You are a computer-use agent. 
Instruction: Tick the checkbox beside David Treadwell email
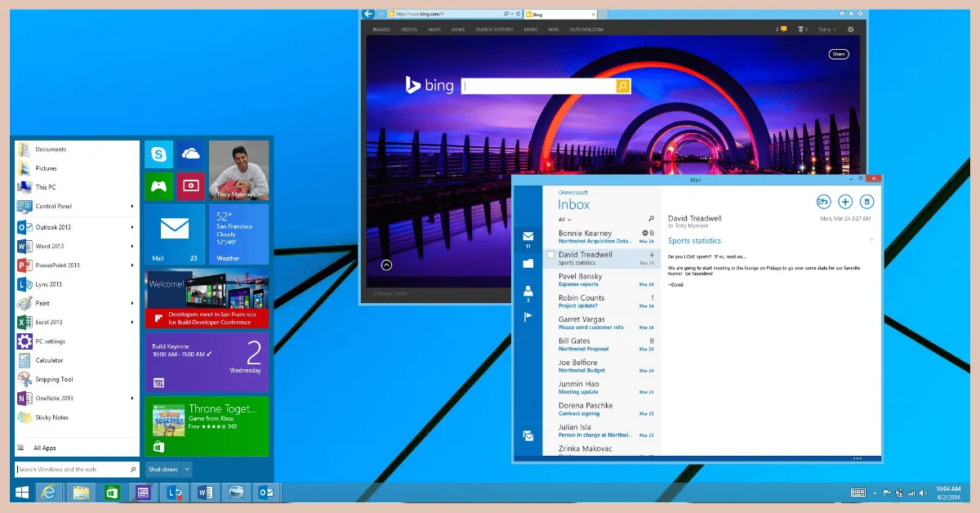pos(550,255)
